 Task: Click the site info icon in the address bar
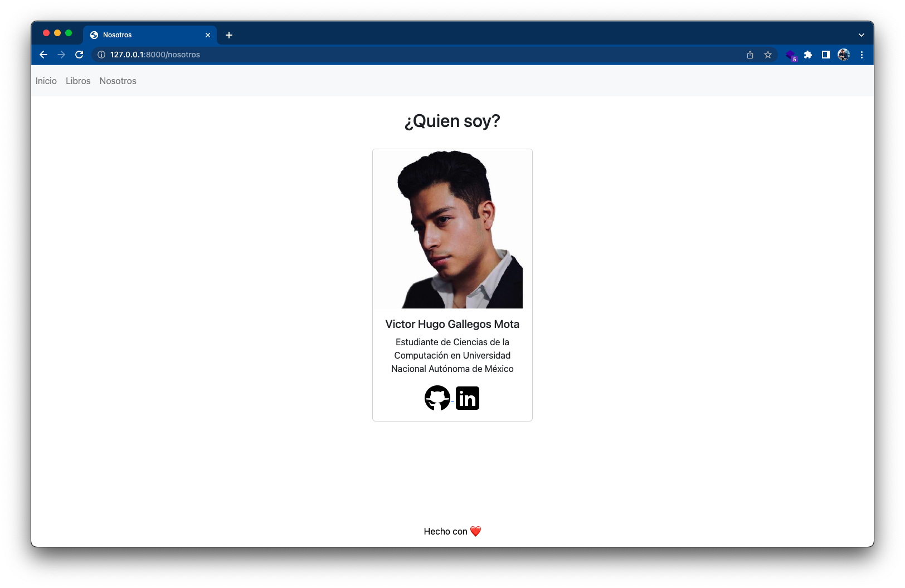pyautogui.click(x=100, y=55)
